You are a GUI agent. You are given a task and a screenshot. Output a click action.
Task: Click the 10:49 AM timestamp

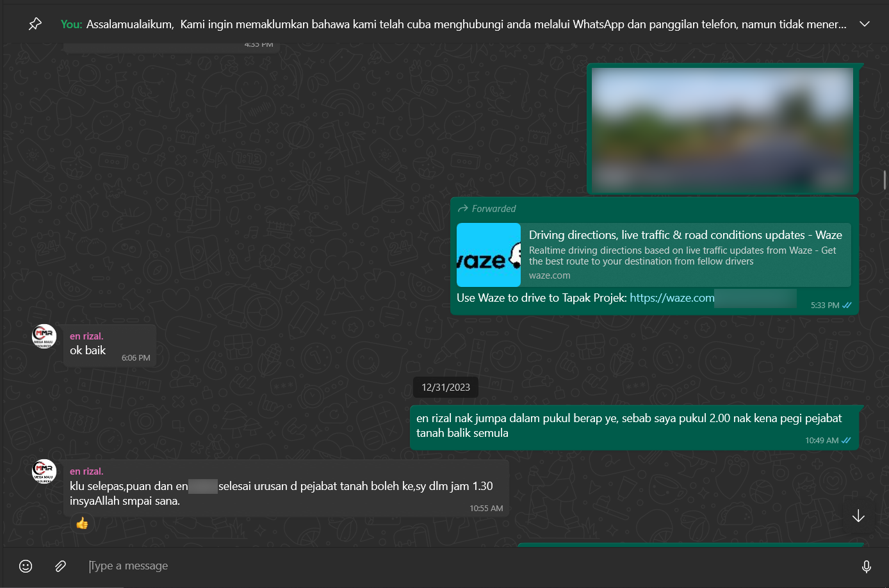822,441
